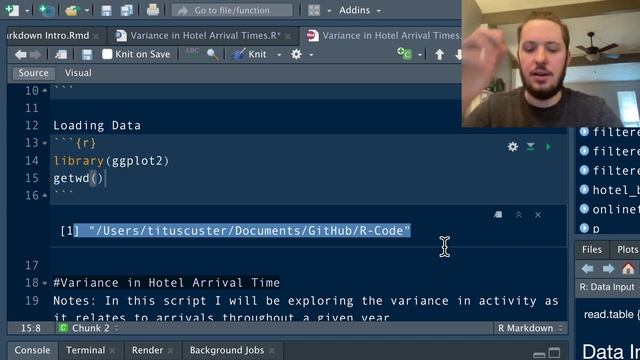Switch editor to Source mode
640x360 pixels.
pos(33,73)
